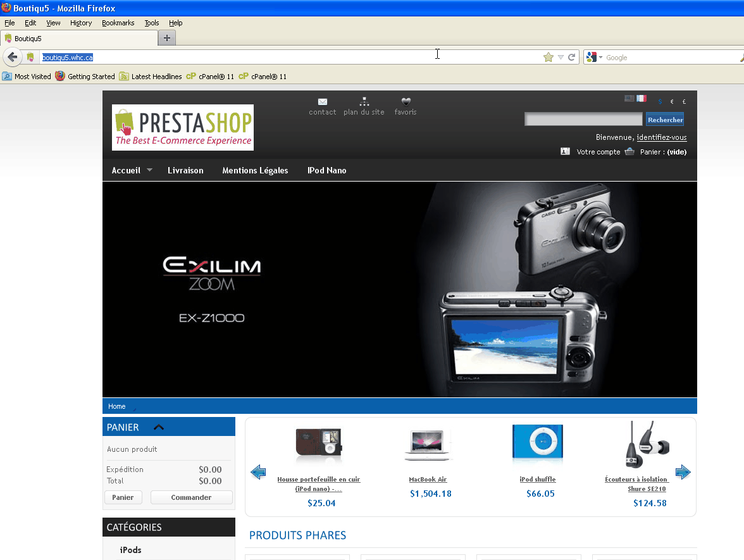Click the Commander button
Viewport: 744px width, 560px height.
tap(191, 497)
